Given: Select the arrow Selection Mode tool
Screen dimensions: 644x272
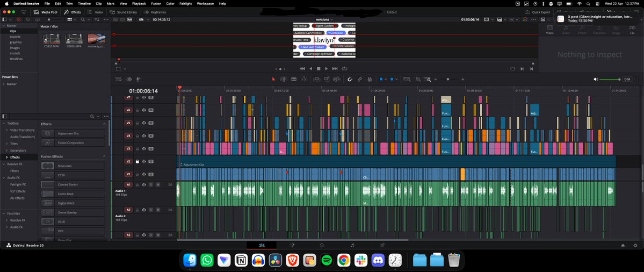Looking at the screenshot, I should pos(274,80).
